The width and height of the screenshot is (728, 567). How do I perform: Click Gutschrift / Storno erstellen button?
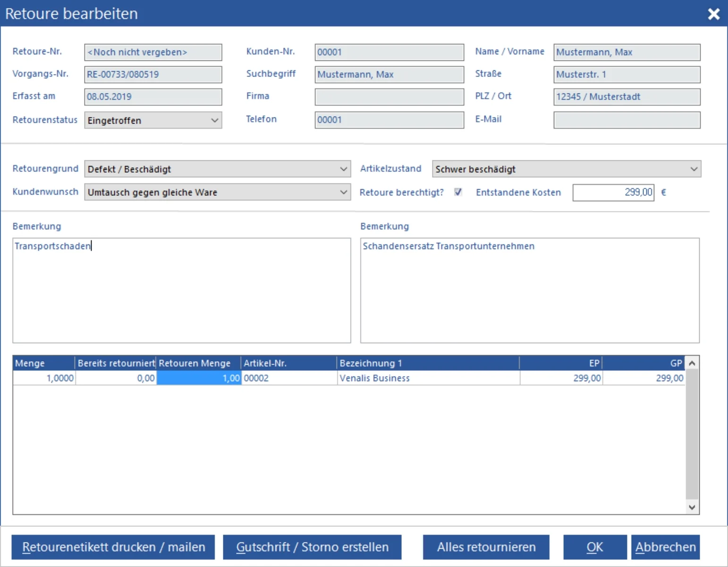click(312, 547)
